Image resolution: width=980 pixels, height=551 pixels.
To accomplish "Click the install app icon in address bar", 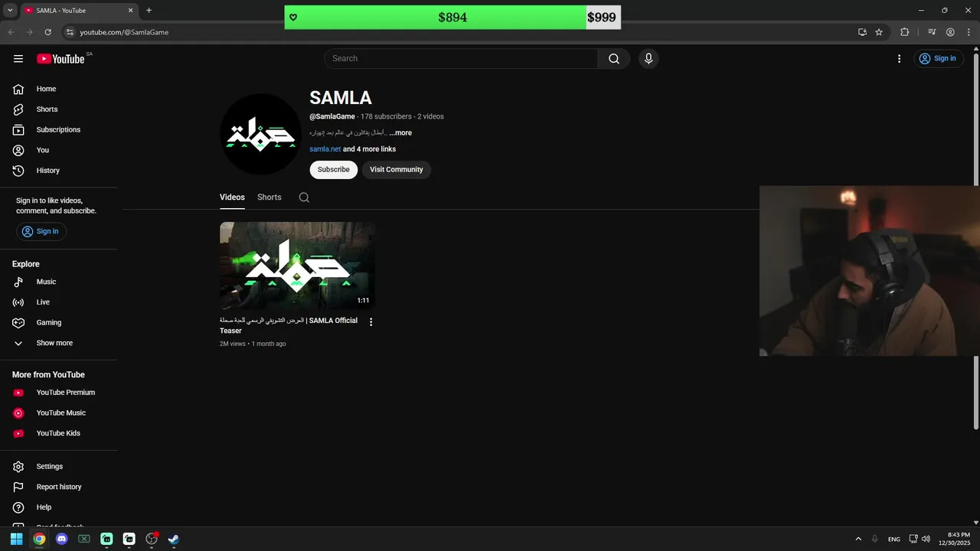I will [862, 32].
